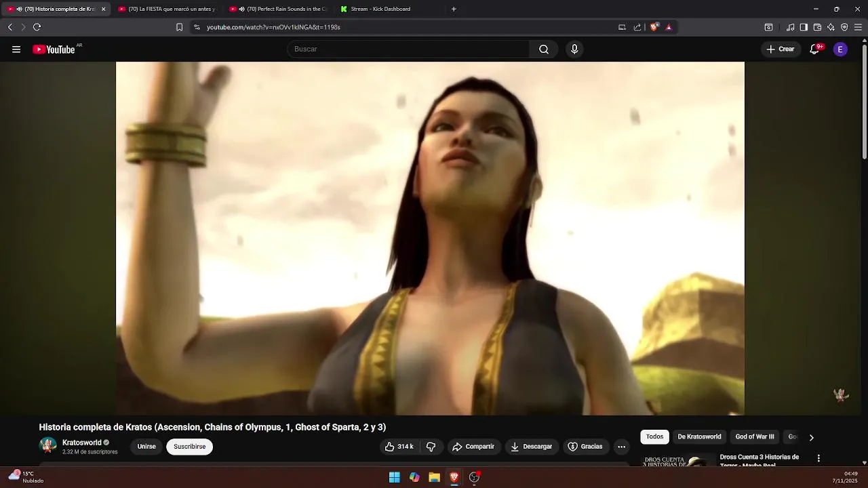
Task: Activate voice search microphone
Action: point(574,49)
